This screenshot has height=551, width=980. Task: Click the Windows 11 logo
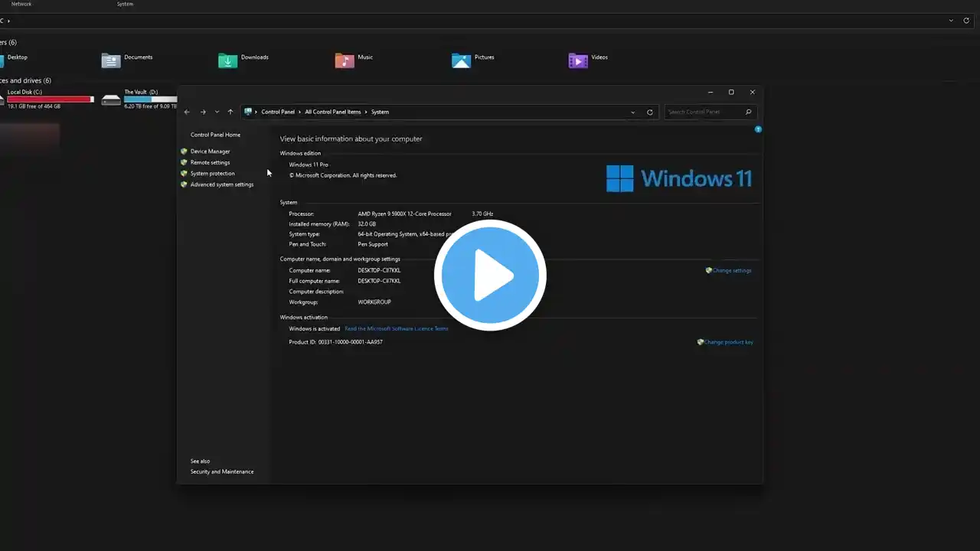tap(679, 178)
